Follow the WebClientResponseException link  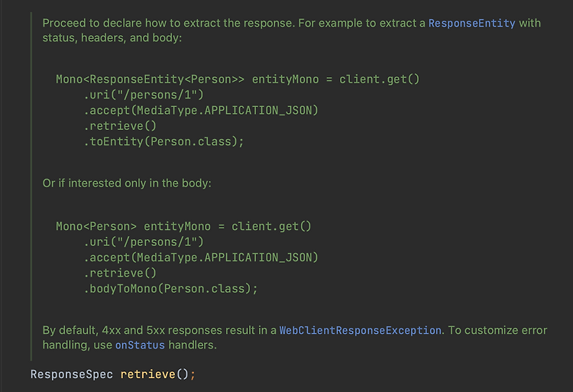(x=360, y=330)
